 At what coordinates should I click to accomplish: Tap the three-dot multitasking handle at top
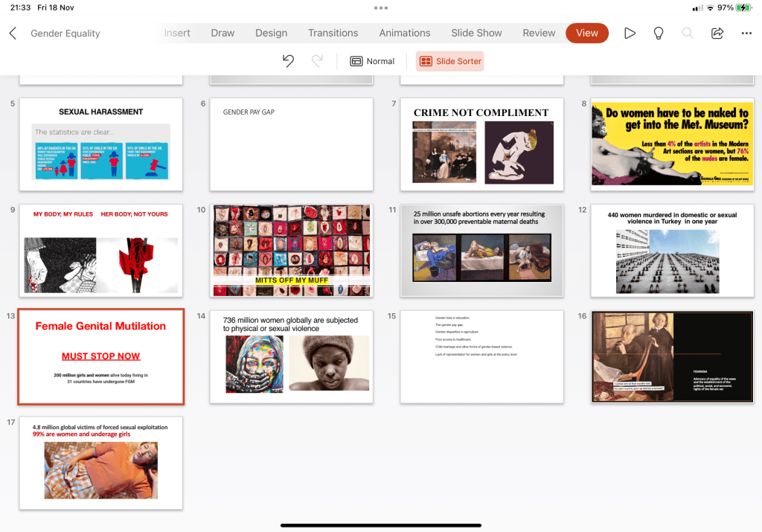(381, 7)
